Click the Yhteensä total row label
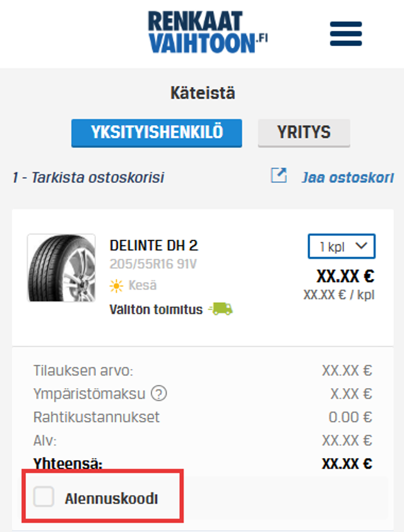 click(68, 464)
